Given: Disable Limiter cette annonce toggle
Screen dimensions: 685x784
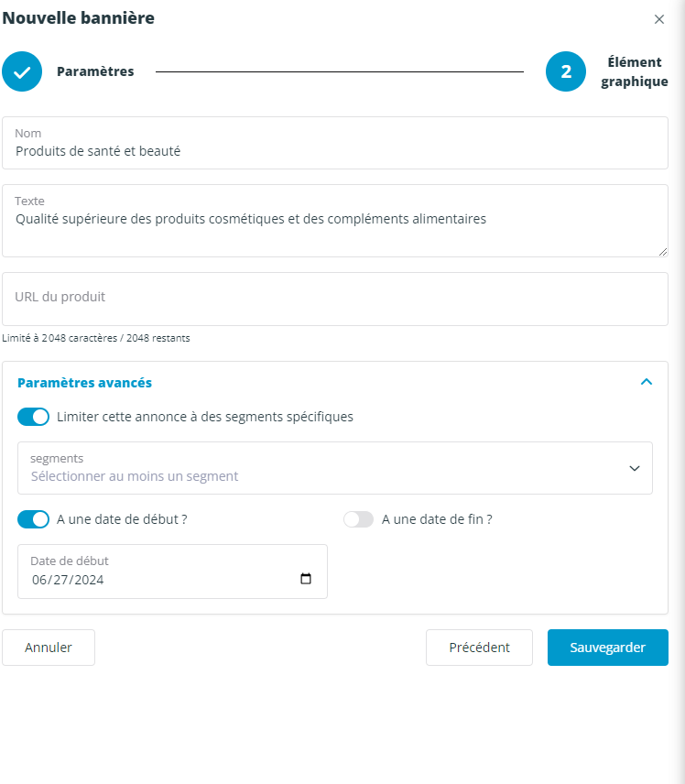Looking at the screenshot, I should point(34,417).
